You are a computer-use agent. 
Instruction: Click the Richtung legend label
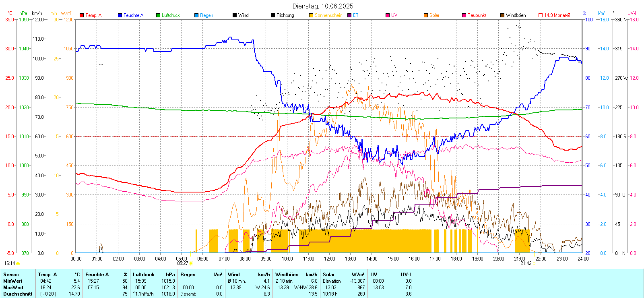click(x=285, y=15)
